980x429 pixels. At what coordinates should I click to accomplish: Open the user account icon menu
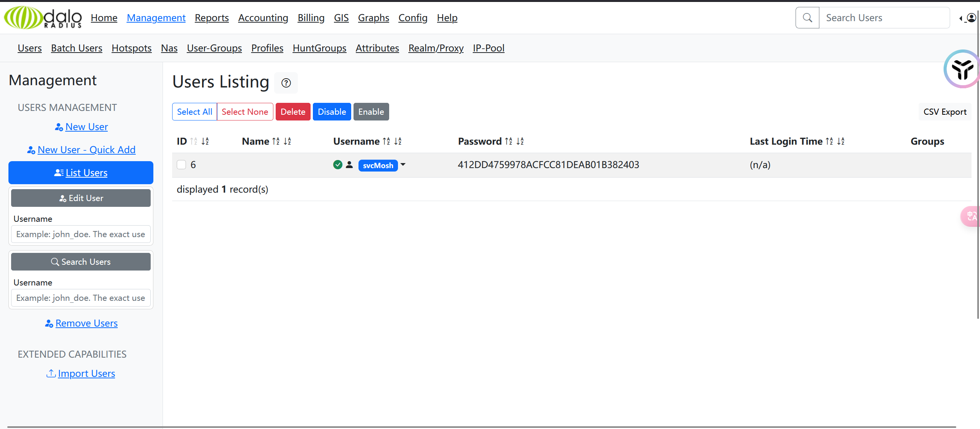tap(971, 18)
